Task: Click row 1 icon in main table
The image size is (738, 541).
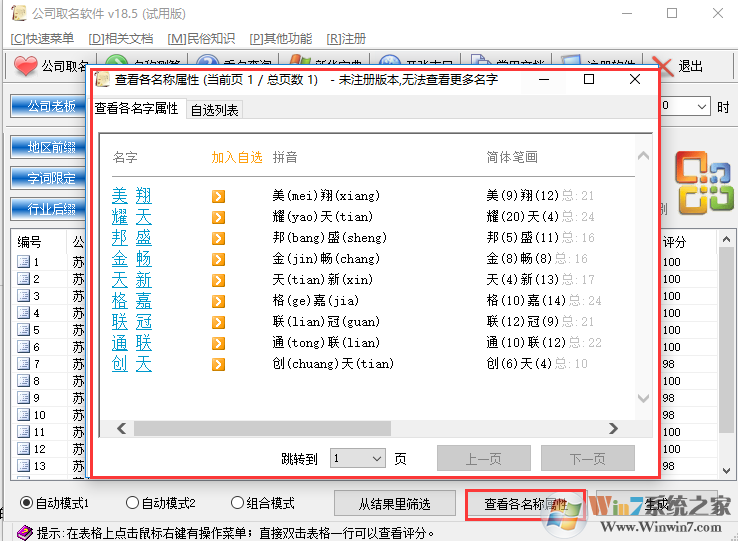Action: click(x=24, y=261)
